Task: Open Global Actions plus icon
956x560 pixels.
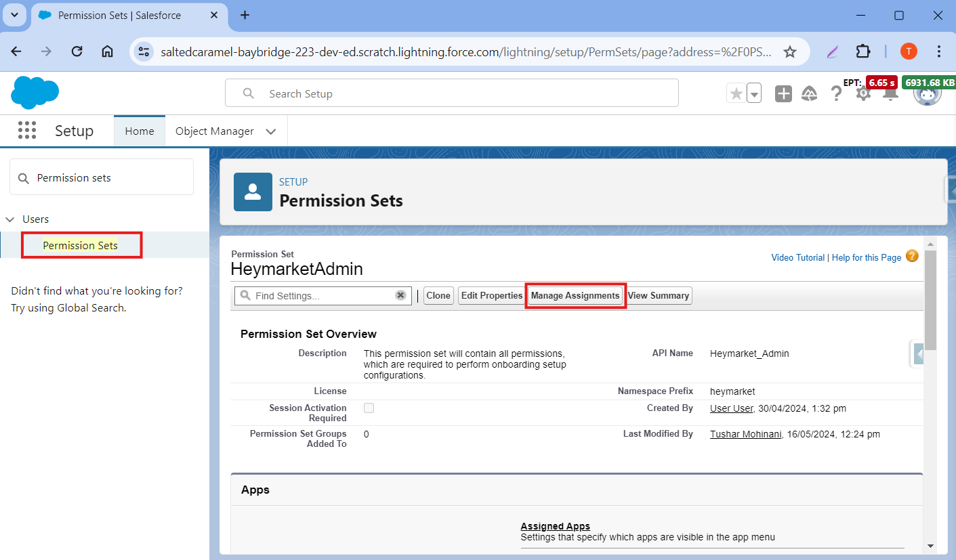Action: point(783,94)
